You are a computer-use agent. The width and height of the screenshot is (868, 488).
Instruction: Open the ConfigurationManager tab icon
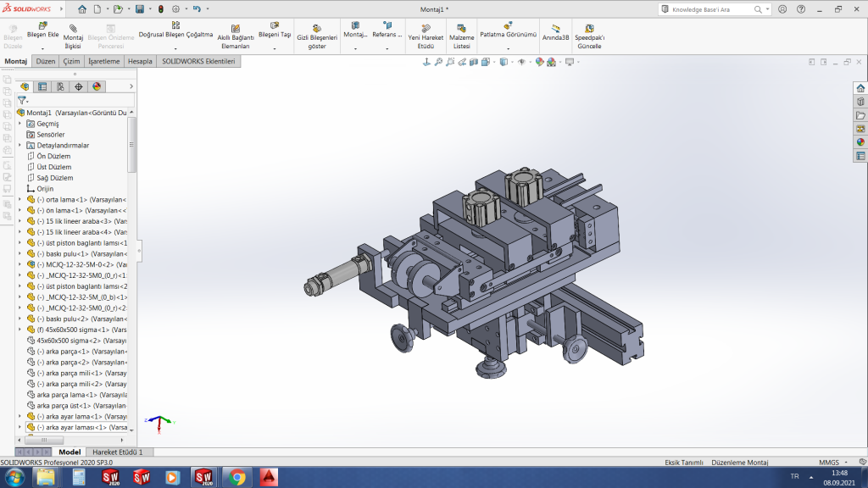[60, 86]
